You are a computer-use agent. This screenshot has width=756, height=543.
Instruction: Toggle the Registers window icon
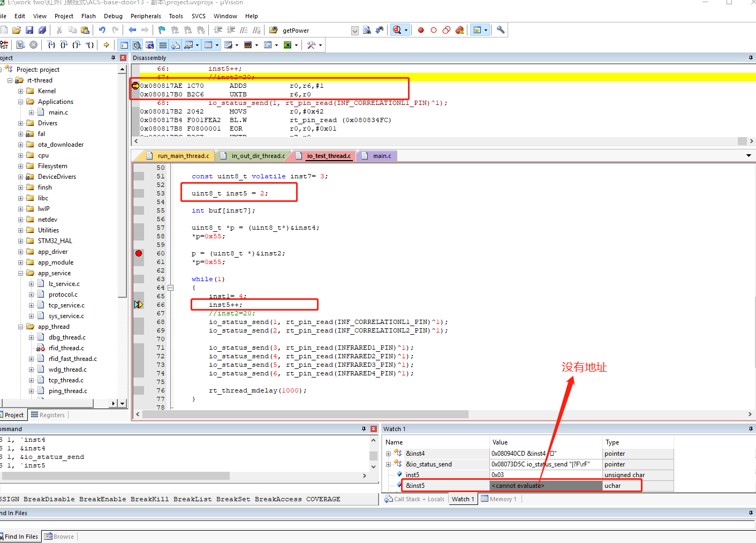tap(163, 45)
